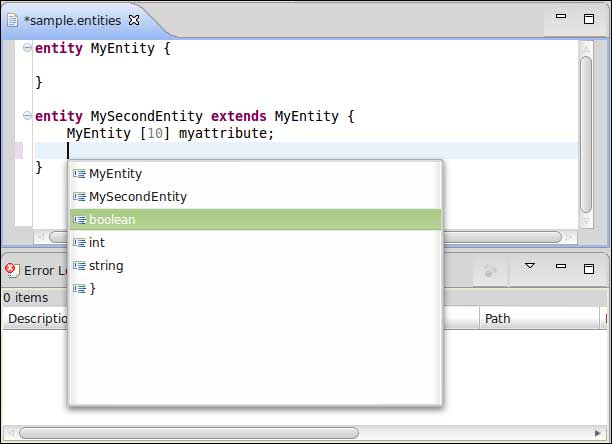
Task: Close the sample.entities editor tab
Action: click(x=134, y=20)
